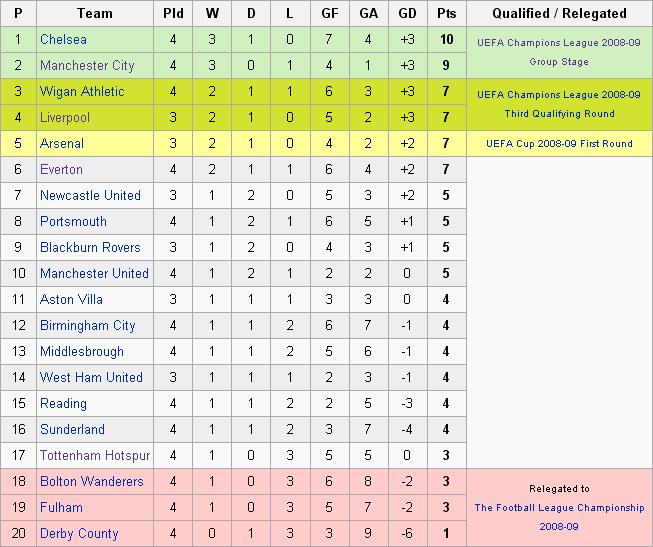Image resolution: width=653 pixels, height=547 pixels.
Task: Click the GD column header
Action: [x=407, y=13]
